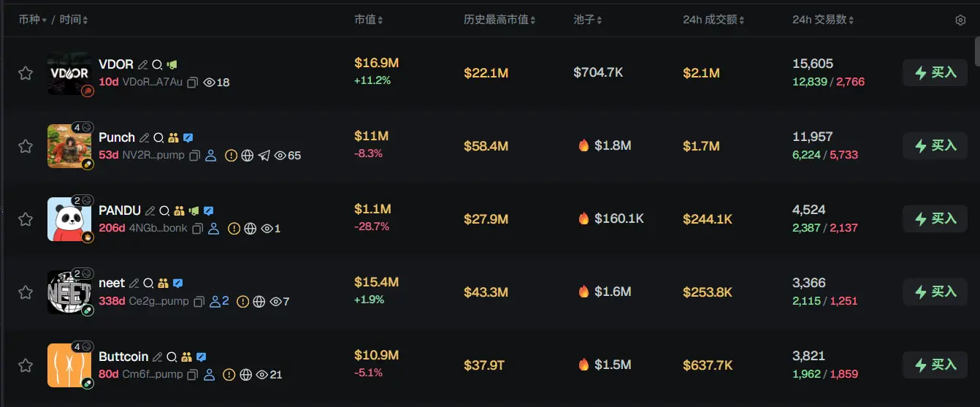Screen dimensions: 980x407
Task: Favorite VDOR with its star
Action: 26,73
